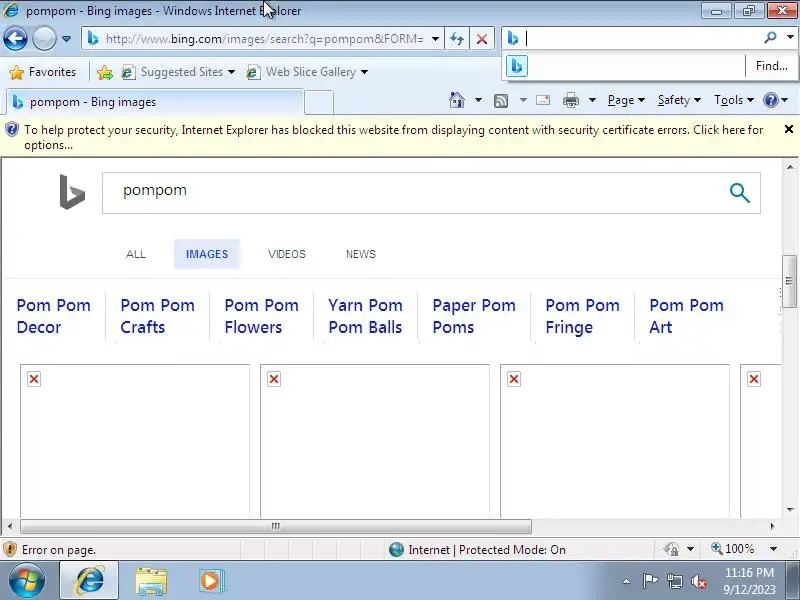Open Pom Pom Art suggestion
This screenshot has height=600, width=800.
tap(686, 316)
